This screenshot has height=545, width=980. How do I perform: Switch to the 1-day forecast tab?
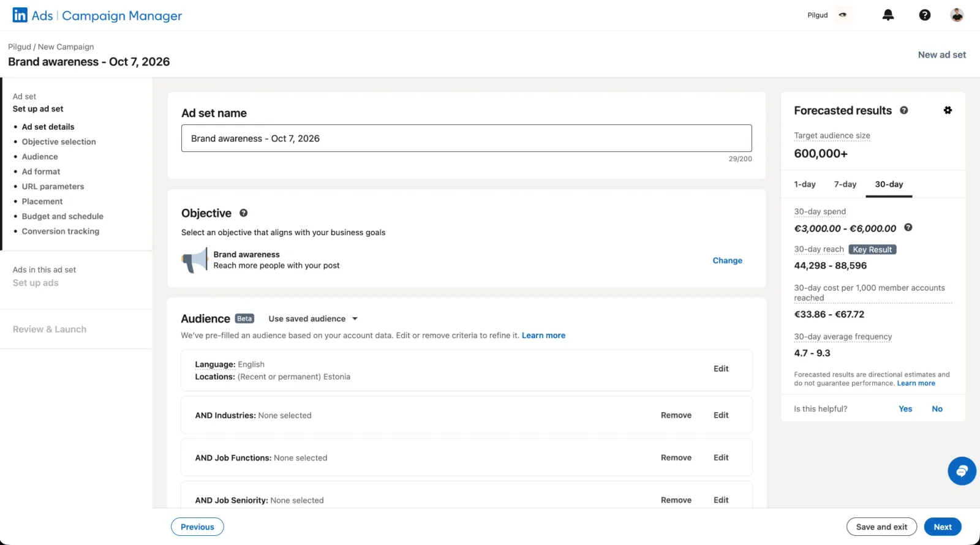(805, 184)
